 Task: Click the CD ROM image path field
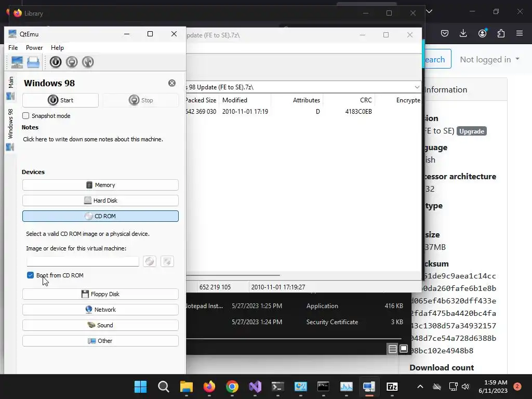click(x=83, y=261)
